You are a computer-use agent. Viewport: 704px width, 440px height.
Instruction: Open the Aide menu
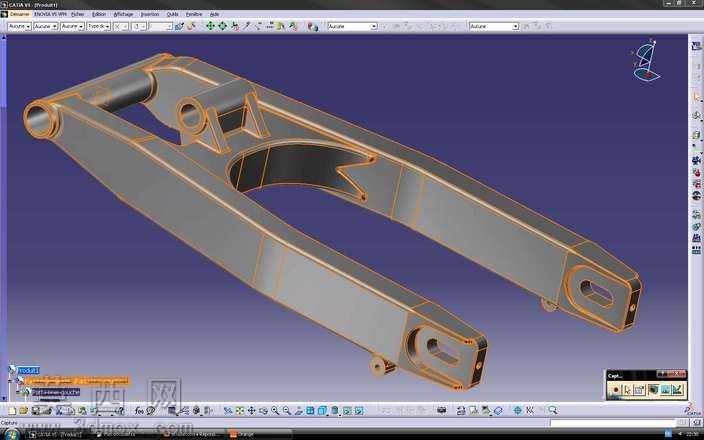pos(214,14)
